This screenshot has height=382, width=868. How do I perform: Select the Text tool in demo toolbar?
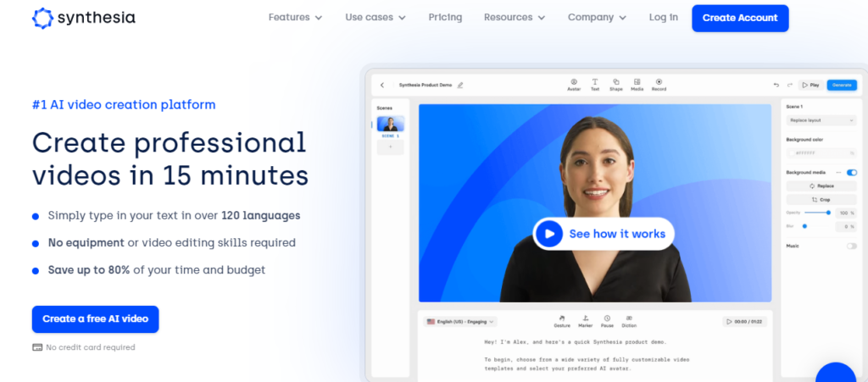595,85
